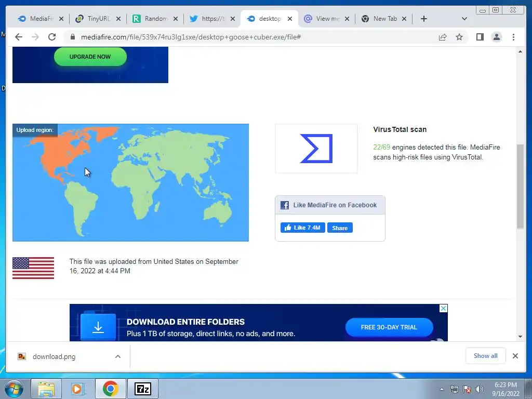532x399 pixels.
Task: Open the 22/69 detection results link
Action: click(x=381, y=147)
